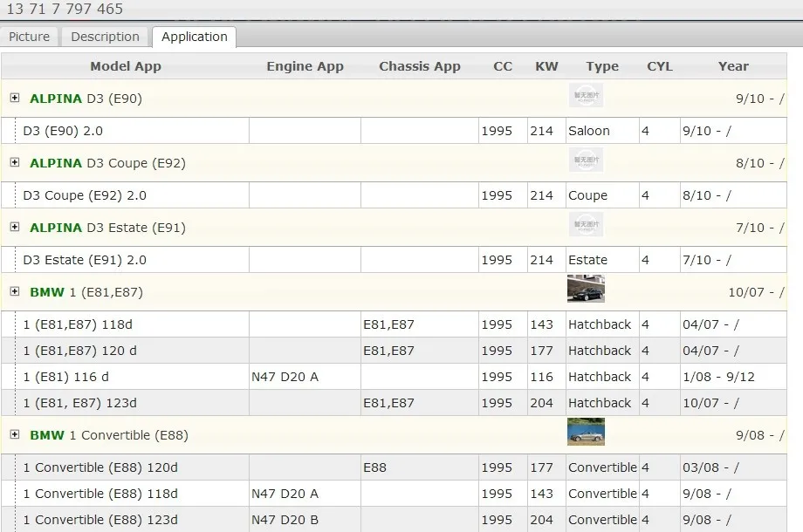This screenshot has height=532, width=803.
Task: Open BMW 1 (E81,E87) car thumbnail
Action: [x=586, y=289]
